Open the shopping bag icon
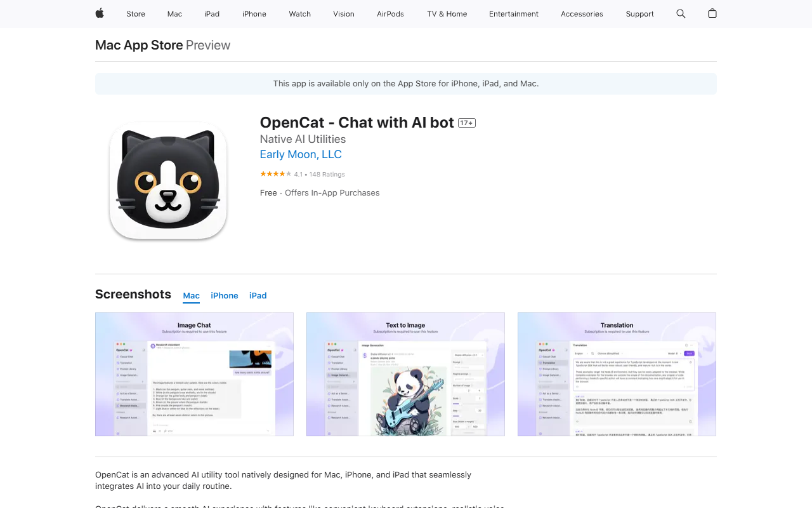 pos(712,13)
